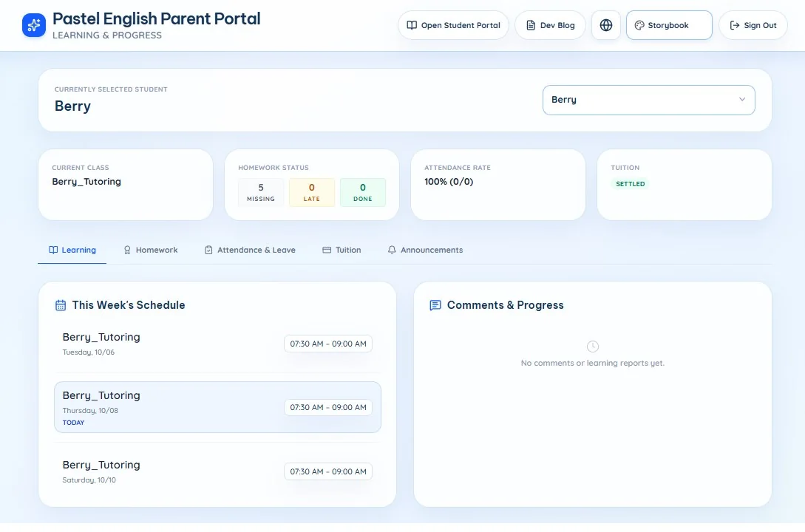Open the Dev Blog link
The image size is (805, 532).
pos(551,25)
